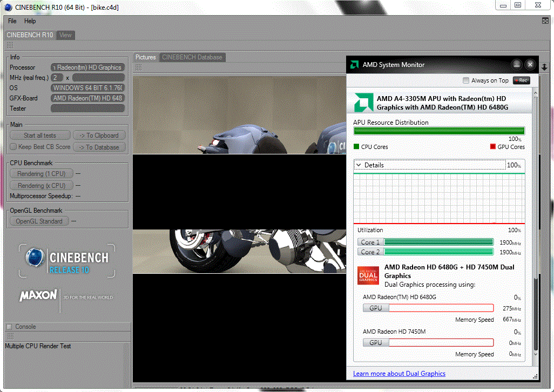Select the CINEBENCH R10 tab
This screenshot has height=392, width=554.
(30, 35)
